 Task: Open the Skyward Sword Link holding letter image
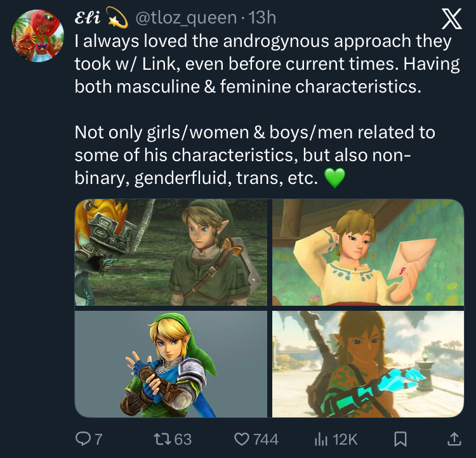[368, 252]
